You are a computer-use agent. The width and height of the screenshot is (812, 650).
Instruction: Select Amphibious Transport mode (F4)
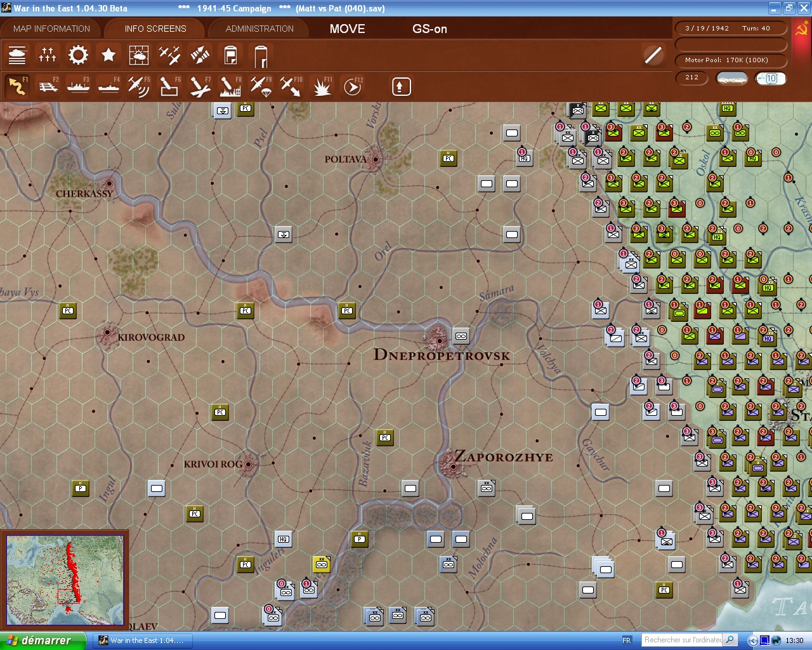tap(108, 86)
